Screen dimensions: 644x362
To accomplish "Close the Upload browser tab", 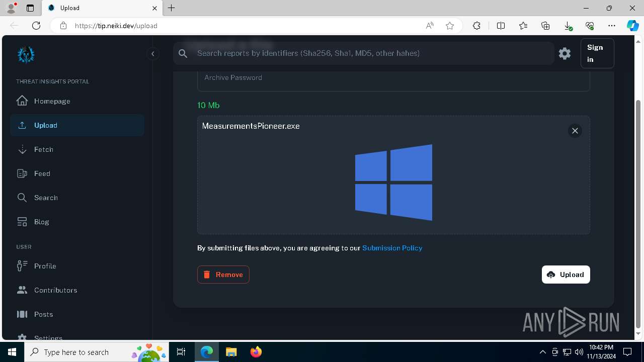I will pos(155,8).
